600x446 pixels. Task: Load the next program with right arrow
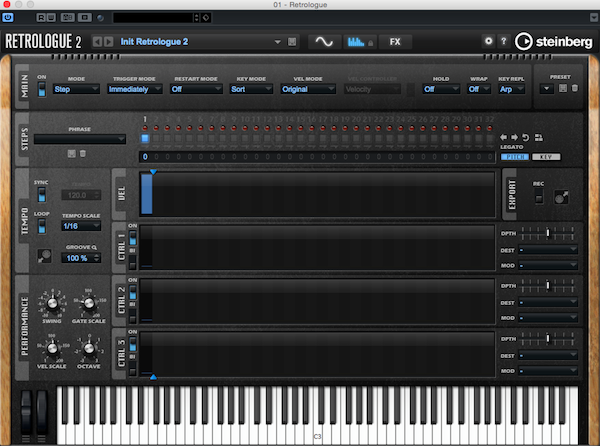click(x=109, y=41)
